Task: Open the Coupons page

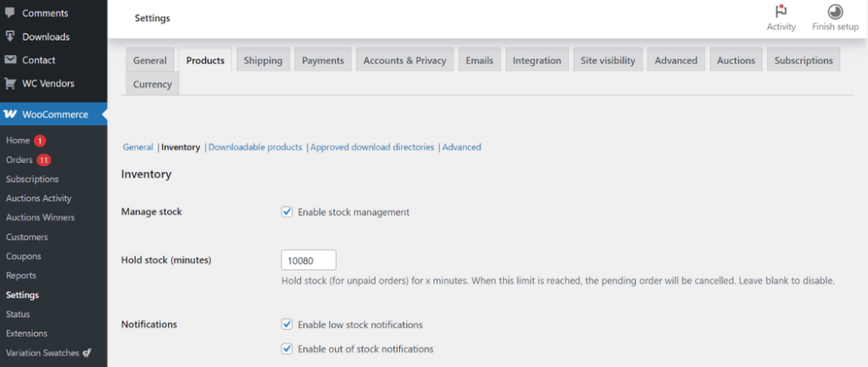Action: pyautogui.click(x=24, y=256)
